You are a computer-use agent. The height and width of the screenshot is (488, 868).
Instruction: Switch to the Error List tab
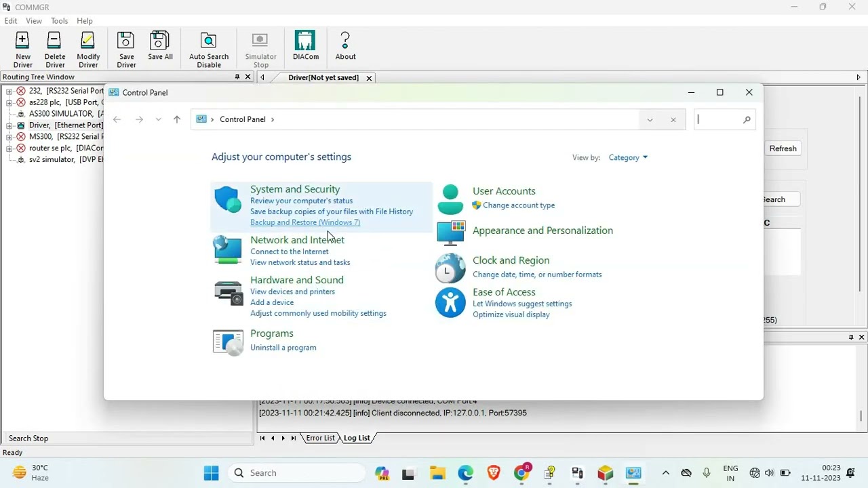pyautogui.click(x=320, y=438)
